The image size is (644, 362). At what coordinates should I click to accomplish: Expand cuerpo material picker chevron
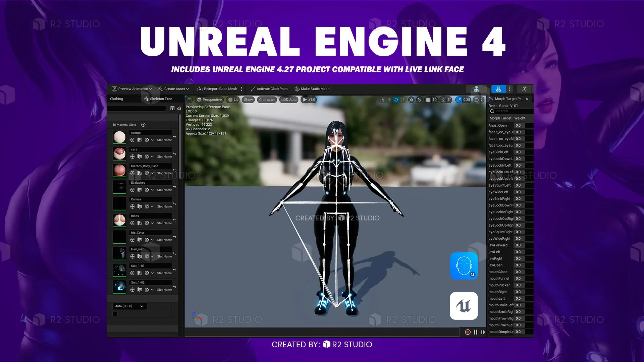pos(152,140)
